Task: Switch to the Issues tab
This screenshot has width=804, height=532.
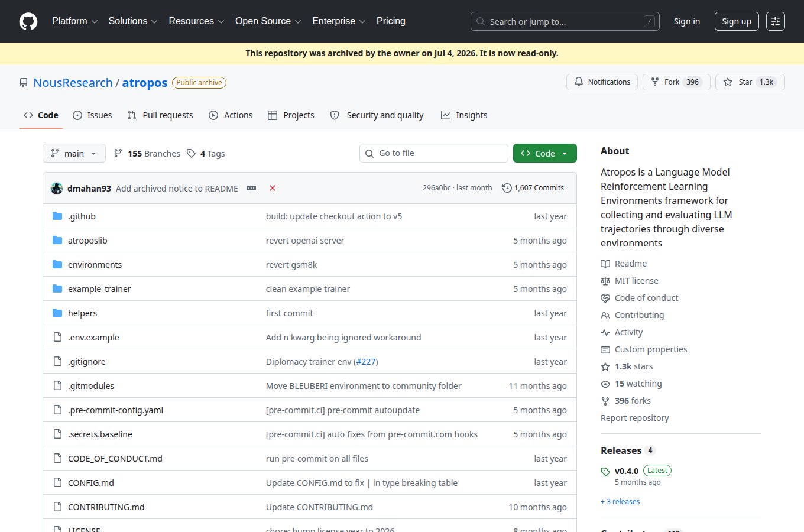Action: click(x=92, y=115)
